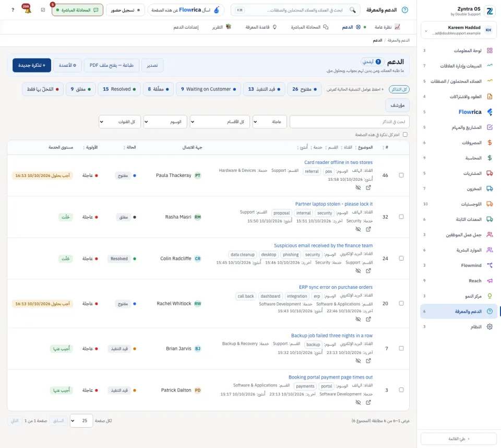The width and height of the screenshot is (501, 448).
Task: Open ticket Card reader offline in two stores
Action: pos(338,162)
